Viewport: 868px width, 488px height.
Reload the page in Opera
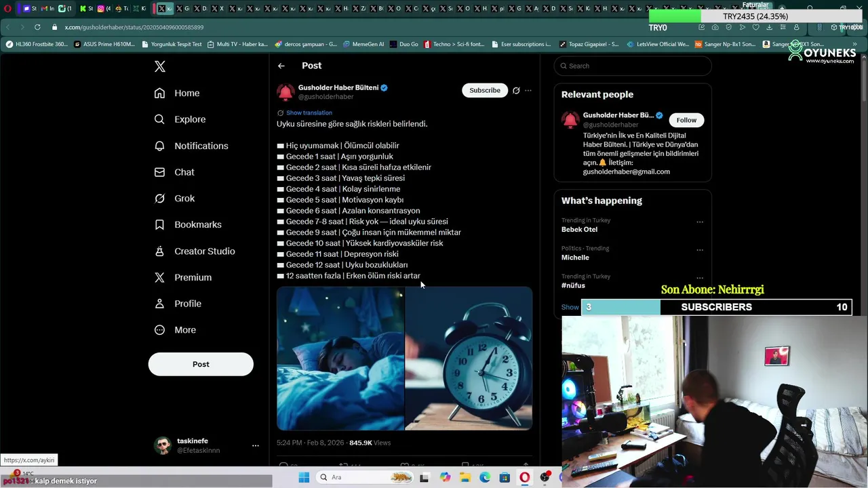[x=37, y=27]
